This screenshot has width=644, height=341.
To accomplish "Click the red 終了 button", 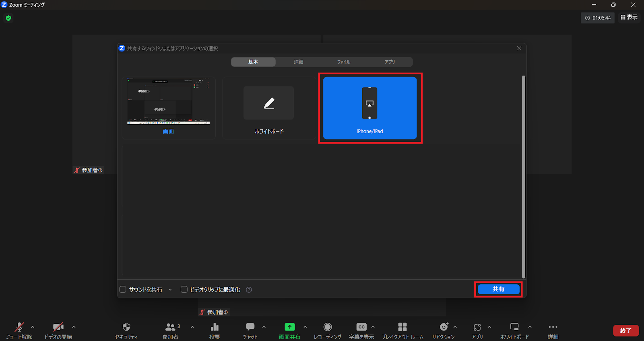I will click(625, 331).
